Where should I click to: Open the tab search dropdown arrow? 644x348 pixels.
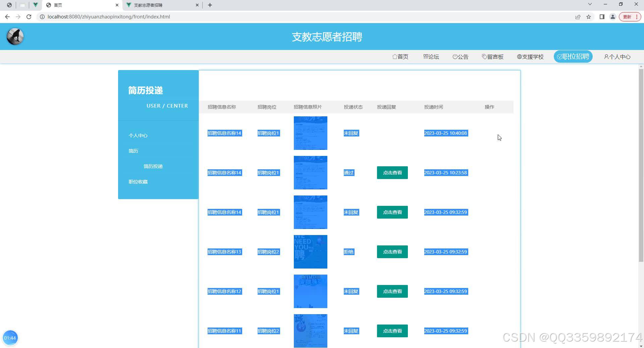590,4
